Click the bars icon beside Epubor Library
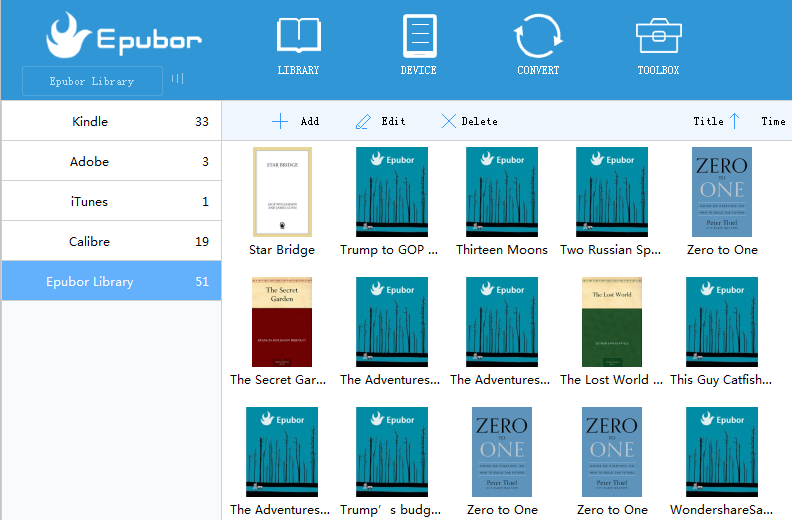Image resolution: width=792 pixels, height=520 pixels. point(177,79)
